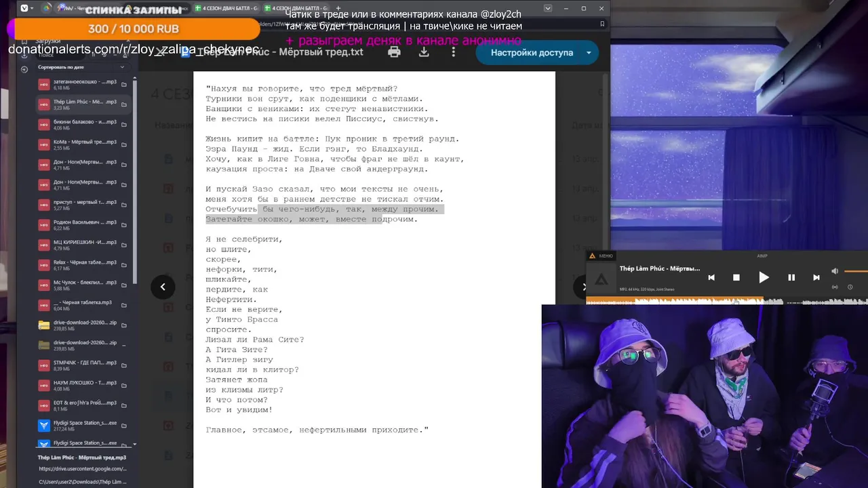Open the Сортировать по дате sort dropdown
Screen dimensions: 868x488
tap(81, 67)
